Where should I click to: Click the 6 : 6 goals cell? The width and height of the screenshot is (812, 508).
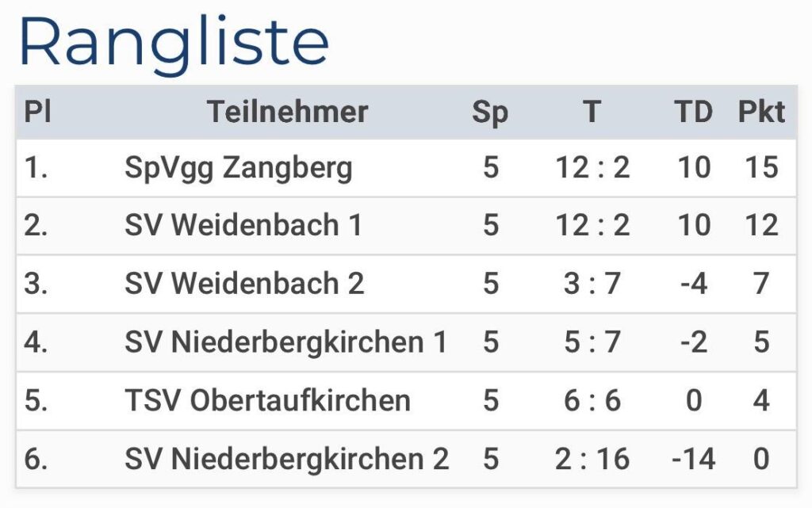[592, 400]
